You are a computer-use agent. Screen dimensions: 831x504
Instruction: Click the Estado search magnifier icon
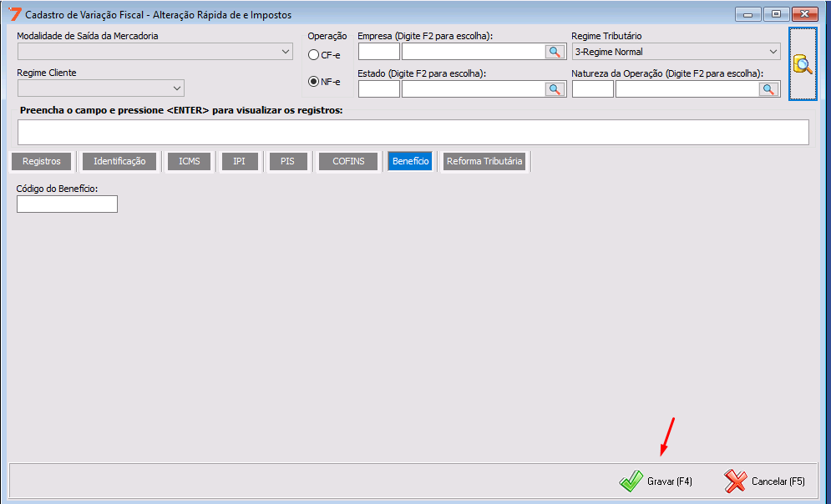(555, 89)
